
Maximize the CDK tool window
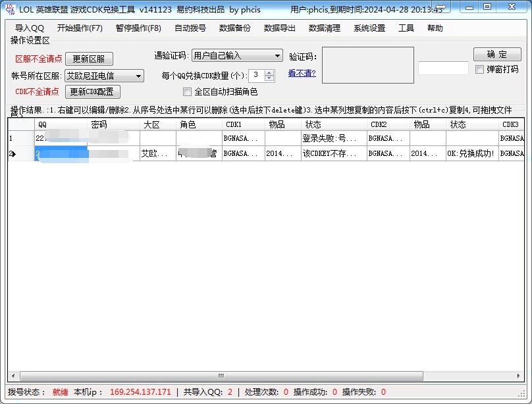(x=487, y=7)
